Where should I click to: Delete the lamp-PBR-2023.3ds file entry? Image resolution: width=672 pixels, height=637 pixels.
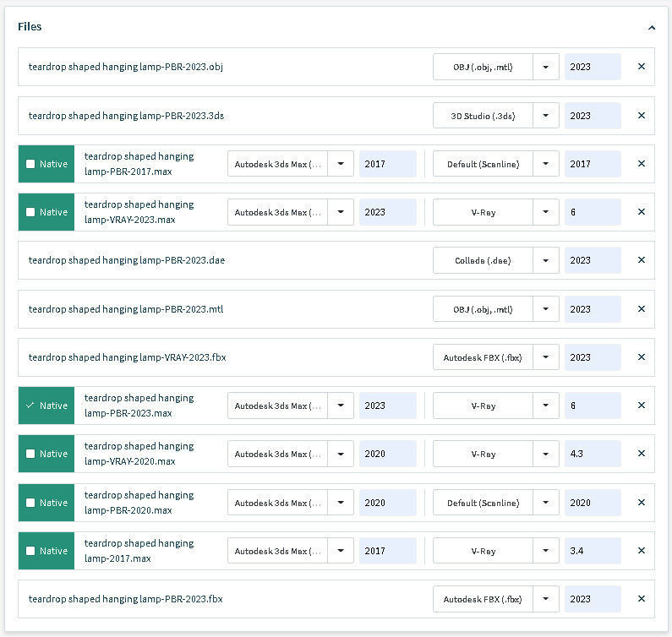coord(641,116)
